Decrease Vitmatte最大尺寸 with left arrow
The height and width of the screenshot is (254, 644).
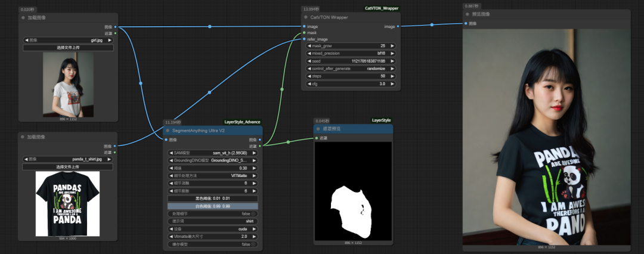(x=171, y=237)
